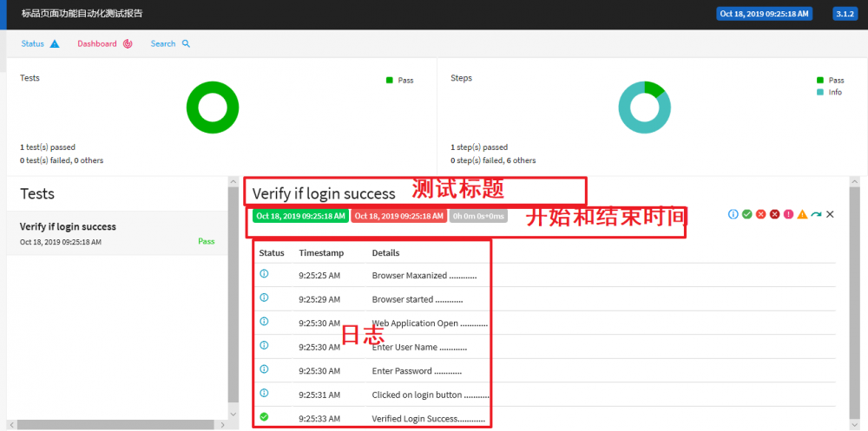Image resolution: width=868 pixels, height=431 pixels.
Task: Click Clicked on login button detail text
Action: (x=431, y=395)
